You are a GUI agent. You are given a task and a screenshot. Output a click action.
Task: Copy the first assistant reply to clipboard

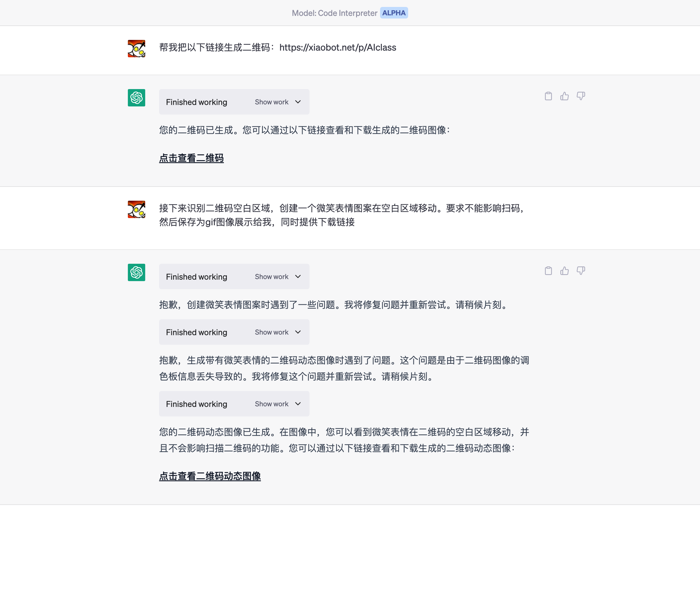tap(548, 96)
